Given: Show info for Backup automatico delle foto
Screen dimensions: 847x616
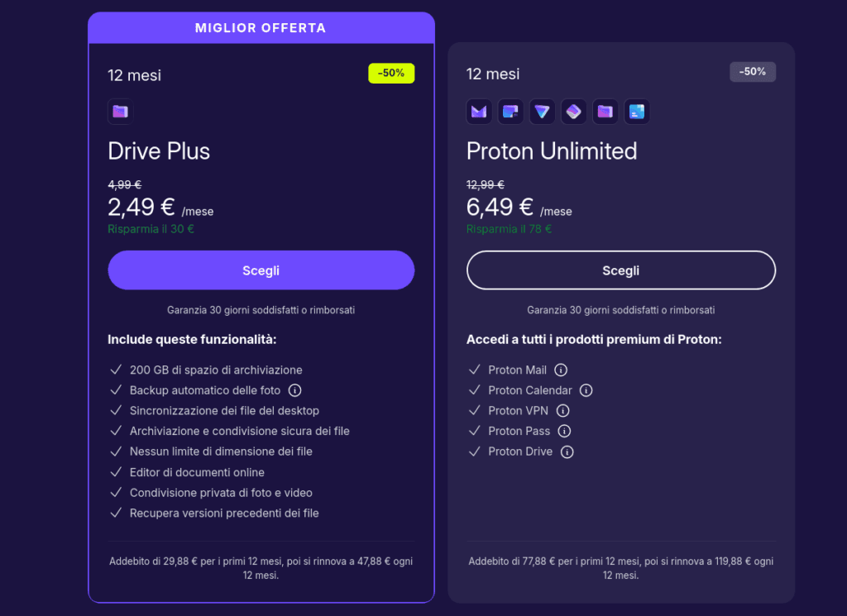Looking at the screenshot, I should [294, 390].
